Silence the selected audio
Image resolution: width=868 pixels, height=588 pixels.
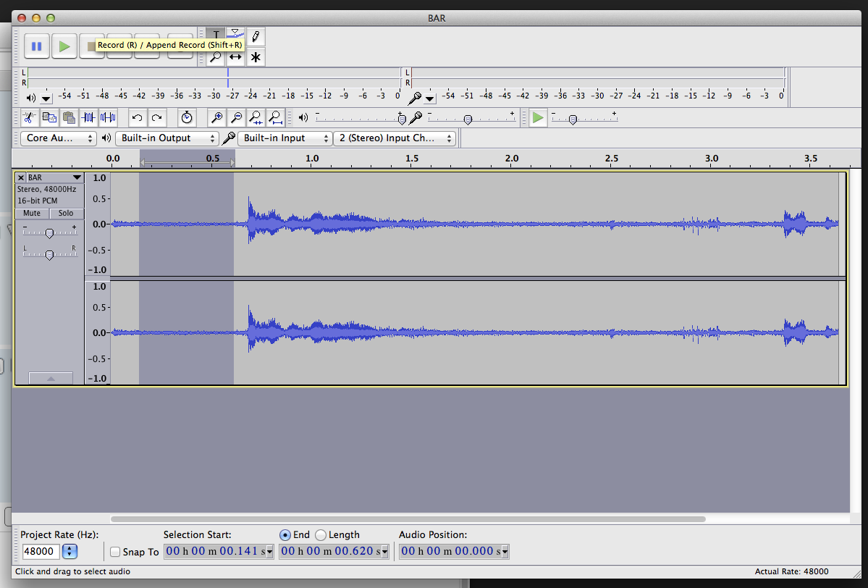coord(108,117)
